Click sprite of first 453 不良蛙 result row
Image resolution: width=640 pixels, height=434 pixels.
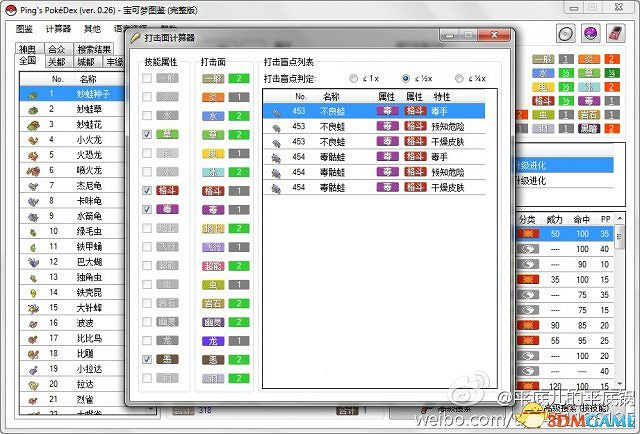(276, 112)
